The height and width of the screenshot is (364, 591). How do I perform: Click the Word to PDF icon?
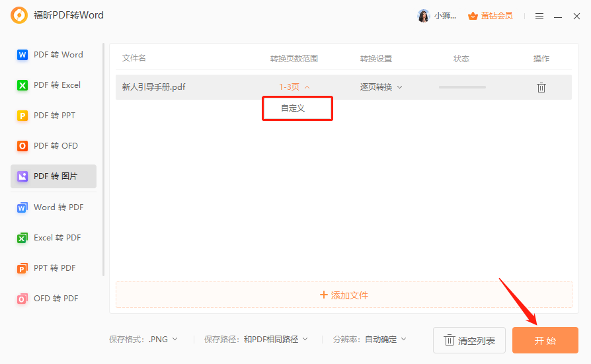22,207
